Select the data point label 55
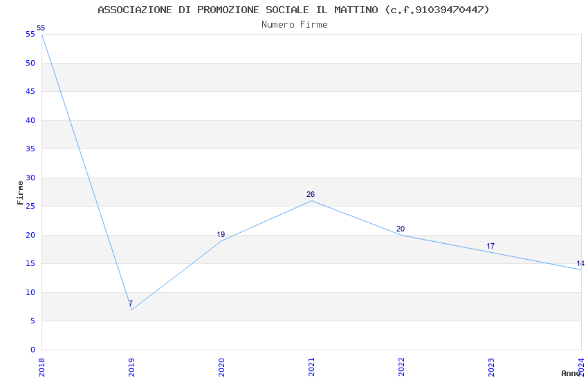 [x=41, y=28]
